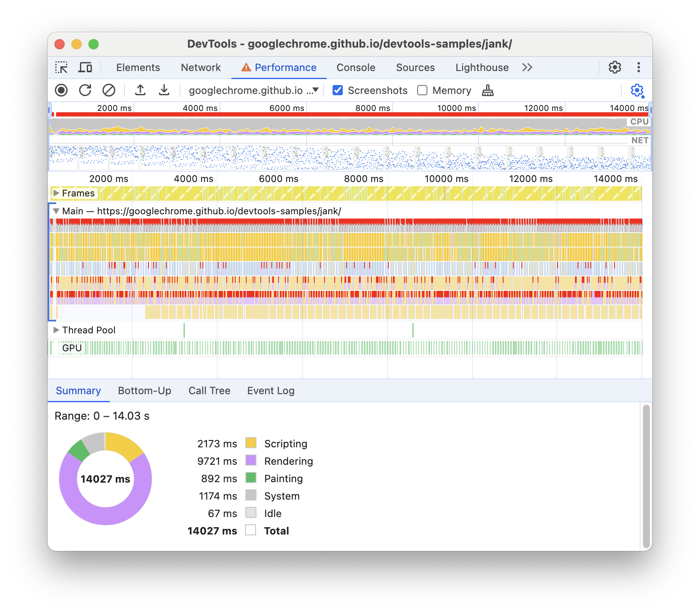Open device toolbar mode
Image resolution: width=700 pixels, height=614 pixels.
86,67
